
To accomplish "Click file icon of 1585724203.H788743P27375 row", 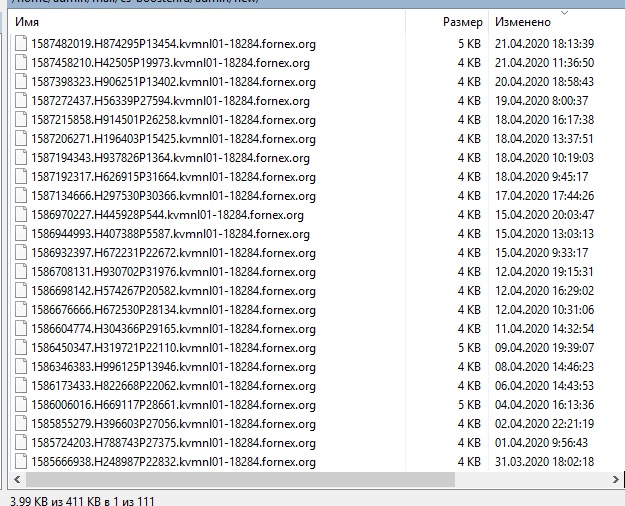I will [21, 443].
